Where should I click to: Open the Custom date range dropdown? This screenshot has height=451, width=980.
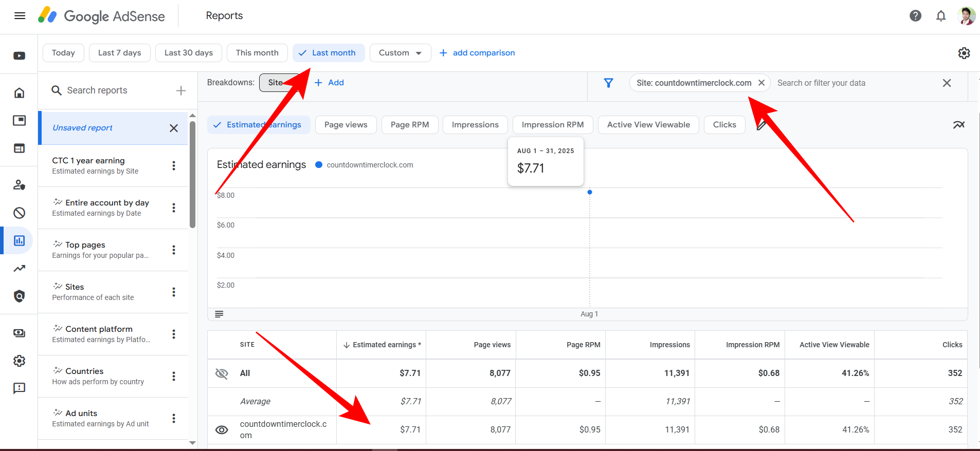click(400, 53)
